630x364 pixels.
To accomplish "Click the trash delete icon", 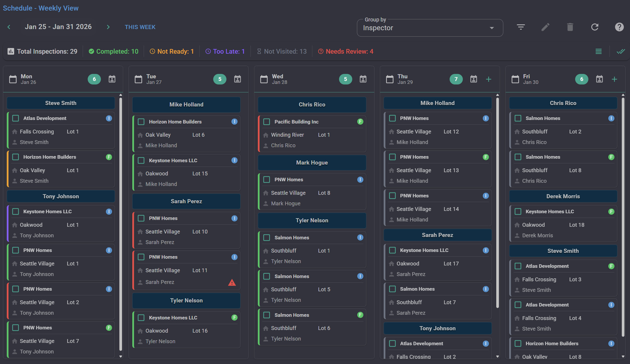I will pyautogui.click(x=570, y=27).
